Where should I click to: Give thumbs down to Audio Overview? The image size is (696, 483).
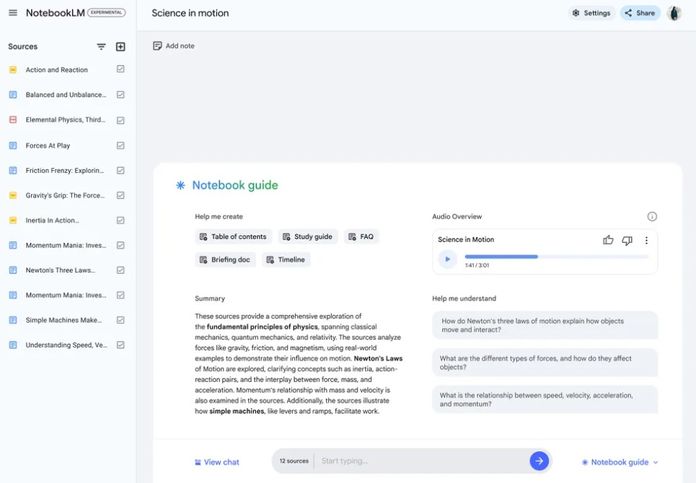627,240
